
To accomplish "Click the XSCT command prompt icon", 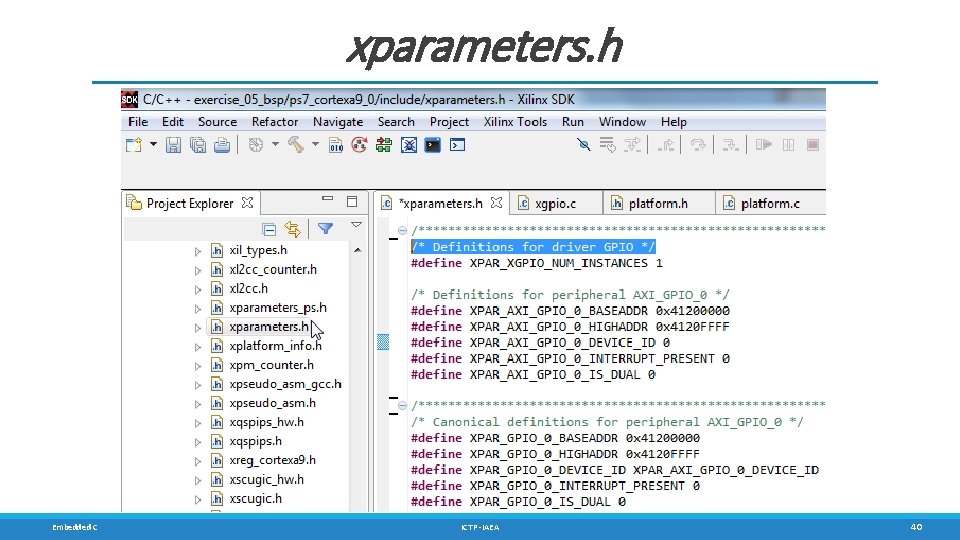I will (x=457, y=145).
